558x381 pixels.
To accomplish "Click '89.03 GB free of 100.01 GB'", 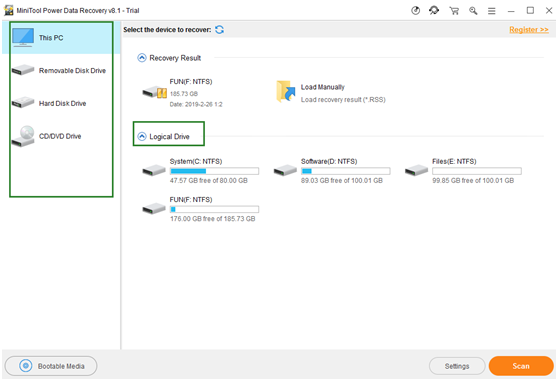I will (342, 181).
